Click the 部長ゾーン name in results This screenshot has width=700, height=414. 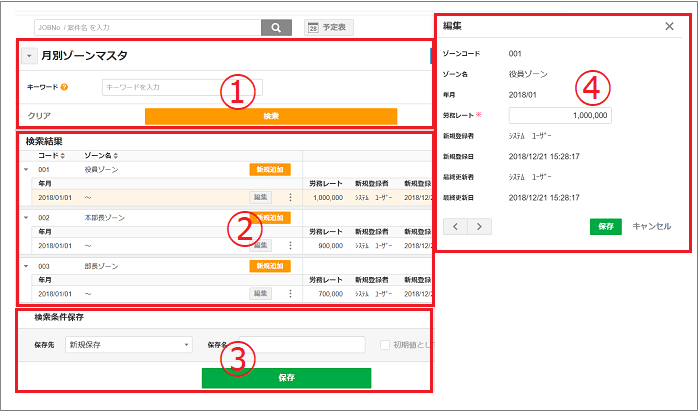pos(101,266)
